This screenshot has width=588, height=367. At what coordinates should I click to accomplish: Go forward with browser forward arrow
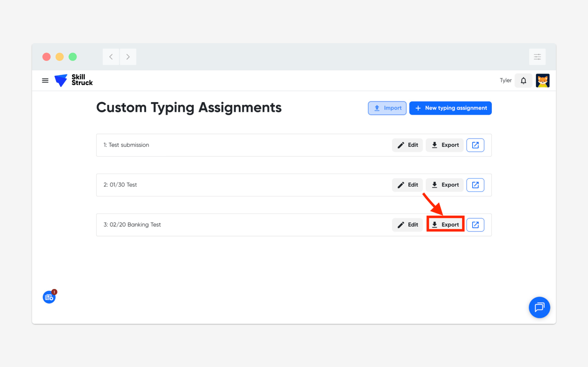[128, 57]
